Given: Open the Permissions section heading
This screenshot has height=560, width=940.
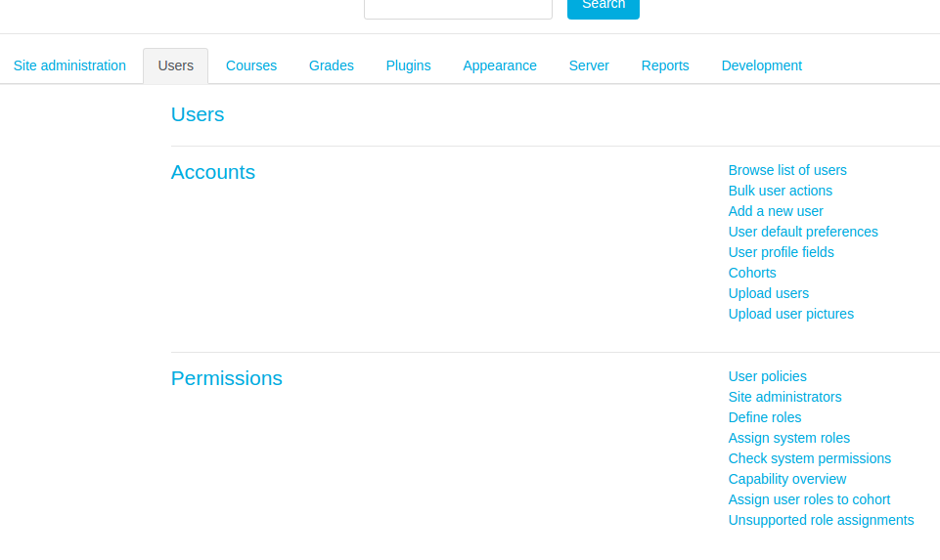Looking at the screenshot, I should coord(227,378).
